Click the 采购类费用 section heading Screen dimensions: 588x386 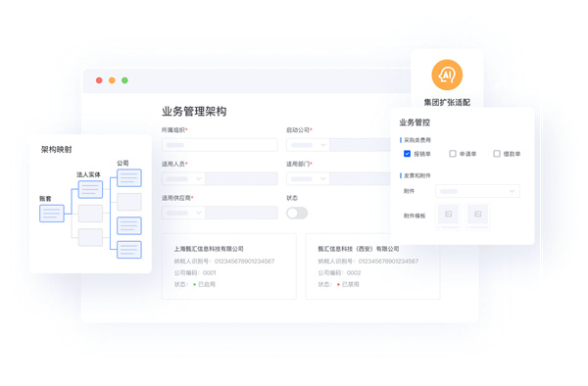pos(417,140)
